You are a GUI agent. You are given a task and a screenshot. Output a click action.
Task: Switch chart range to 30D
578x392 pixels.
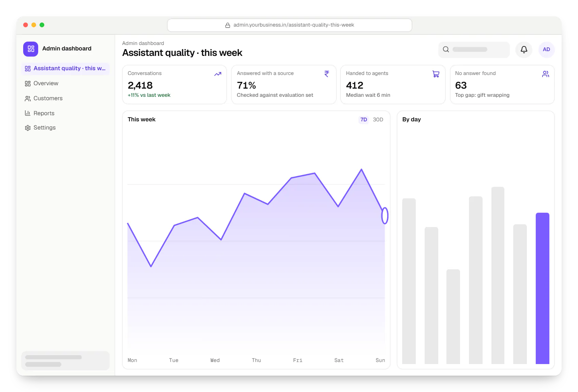378,120
